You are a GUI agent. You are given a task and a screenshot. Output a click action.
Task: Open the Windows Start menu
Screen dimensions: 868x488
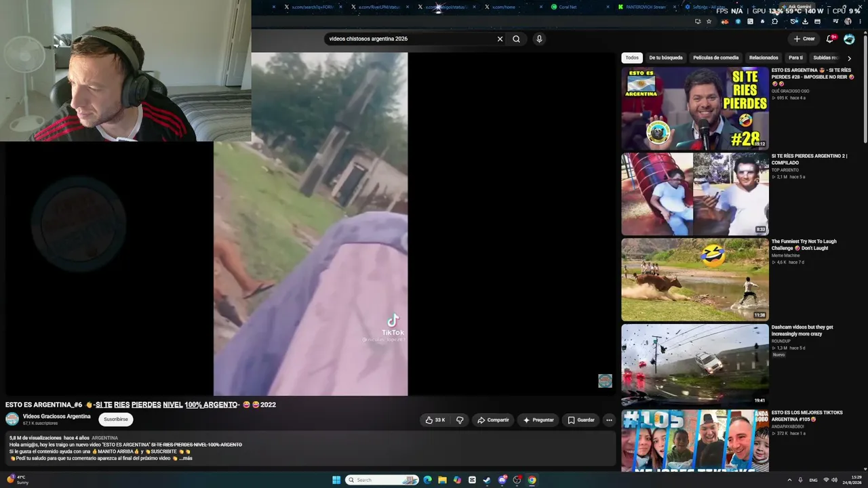click(x=336, y=480)
